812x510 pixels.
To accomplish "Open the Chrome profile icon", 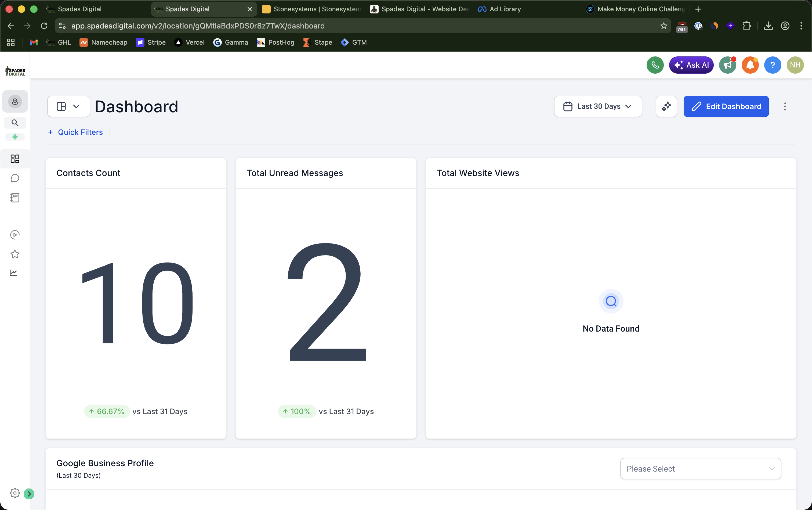I will 785,26.
